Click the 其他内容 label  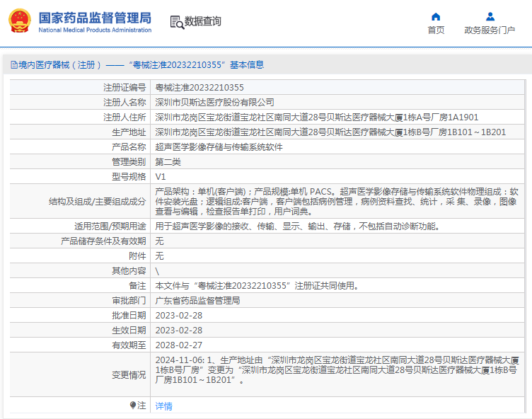[x=129, y=271]
